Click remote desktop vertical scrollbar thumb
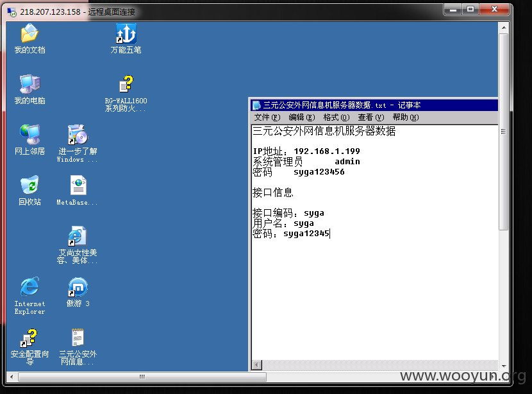Image resolution: width=532 pixels, height=394 pixels. 504,132
